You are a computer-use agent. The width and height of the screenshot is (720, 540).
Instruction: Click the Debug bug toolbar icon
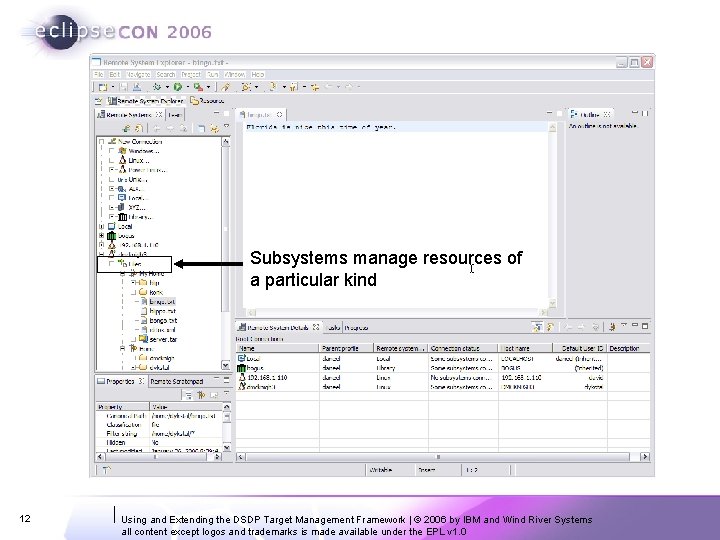click(157, 87)
